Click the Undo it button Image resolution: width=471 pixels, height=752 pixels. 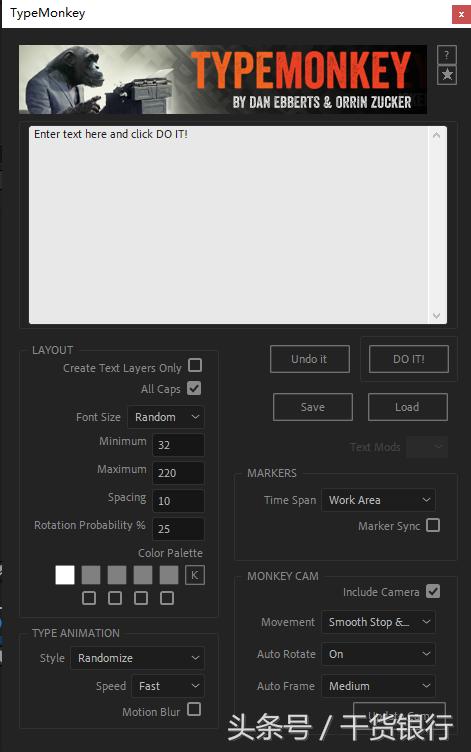click(310, 359)
